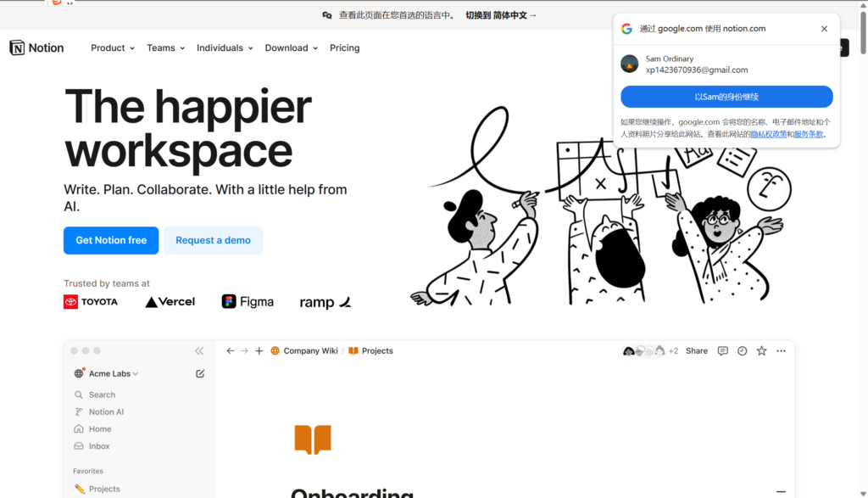868x498 pixels.
Task: Open comments with the speech bubble icon
Action: [x=722, y=350]
